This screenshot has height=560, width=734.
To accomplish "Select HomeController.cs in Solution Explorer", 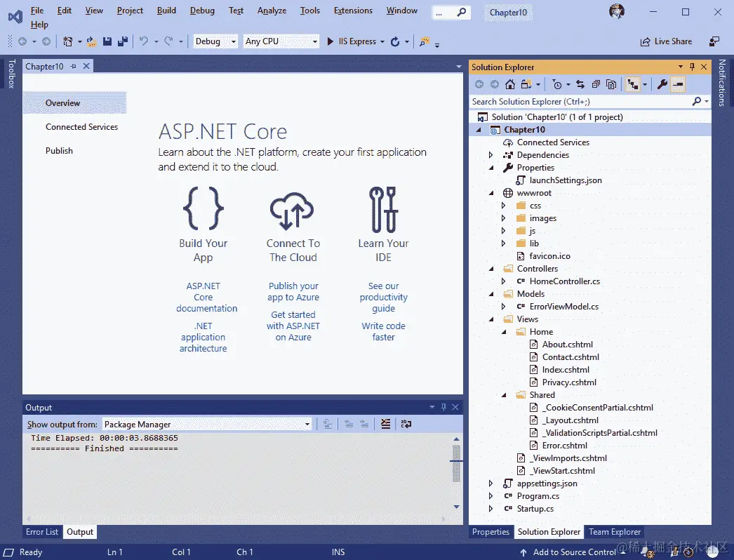I will (565, 281).
